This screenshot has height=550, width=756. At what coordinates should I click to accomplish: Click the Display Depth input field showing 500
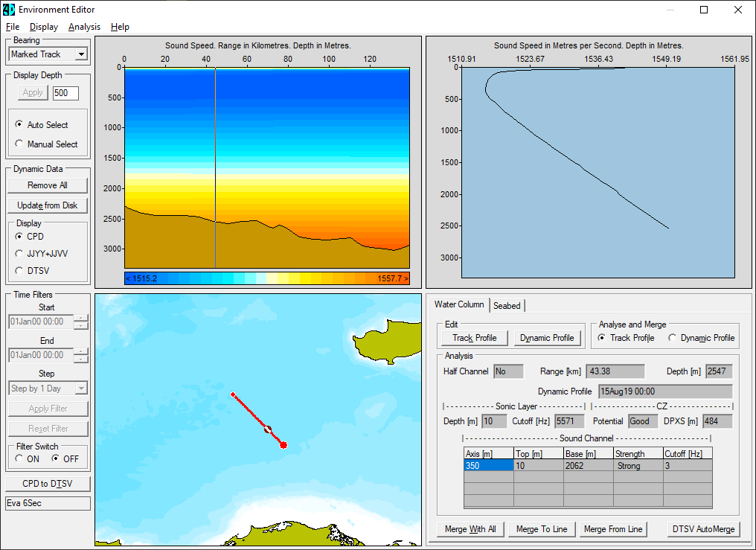point(65,93)
